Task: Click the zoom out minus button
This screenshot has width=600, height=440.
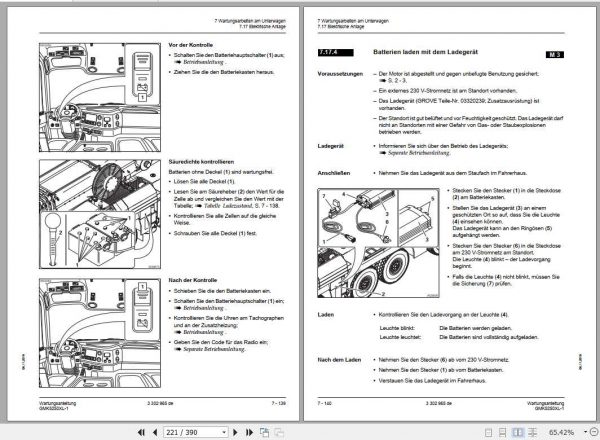Action: pyautogui.click(x=593, y=432)
